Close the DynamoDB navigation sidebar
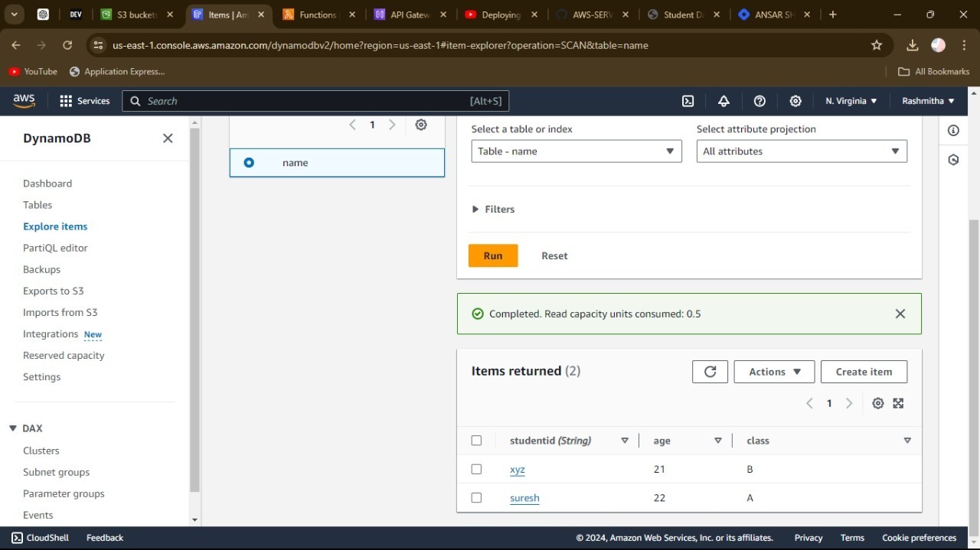The image size is (980, 550). point(168,138)
